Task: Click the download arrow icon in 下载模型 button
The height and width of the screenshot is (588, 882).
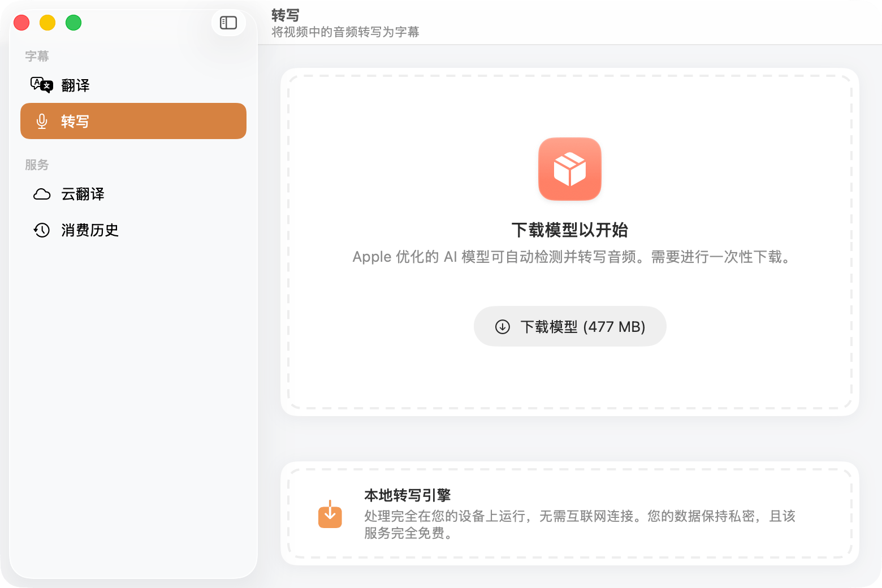Action: point(503,327)
